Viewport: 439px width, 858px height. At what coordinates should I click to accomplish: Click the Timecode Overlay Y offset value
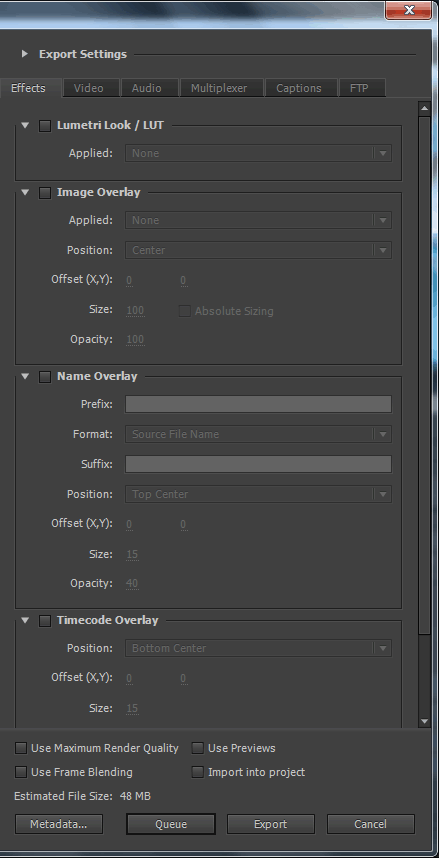tap(183, 678)
